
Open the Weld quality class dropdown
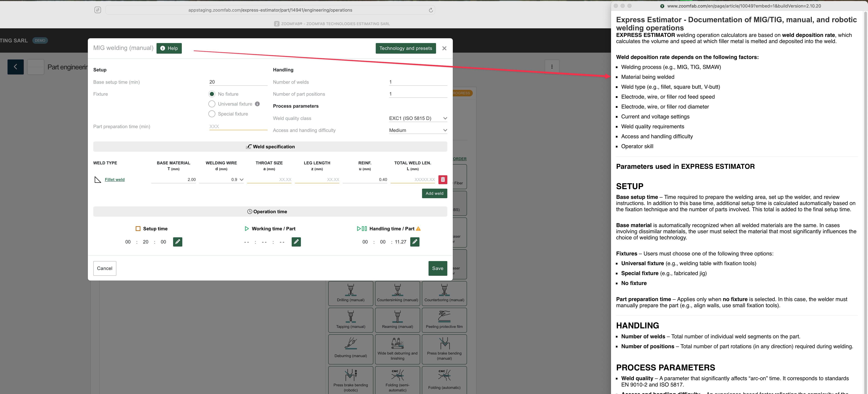pos(418,118)
